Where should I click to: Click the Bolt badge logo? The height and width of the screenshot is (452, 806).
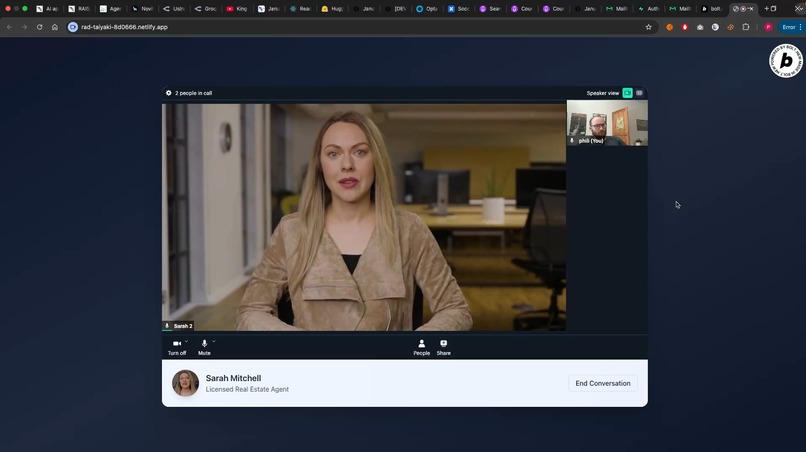click(x=786, y=61)
